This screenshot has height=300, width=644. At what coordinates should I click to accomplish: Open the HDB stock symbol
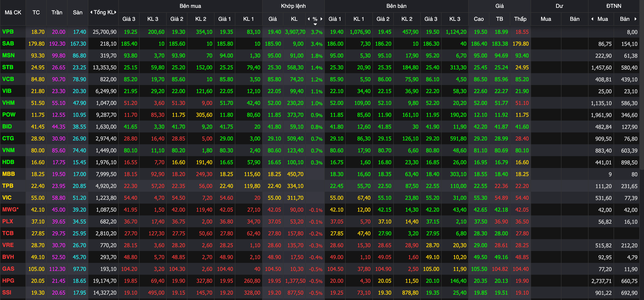pos(8,162)
